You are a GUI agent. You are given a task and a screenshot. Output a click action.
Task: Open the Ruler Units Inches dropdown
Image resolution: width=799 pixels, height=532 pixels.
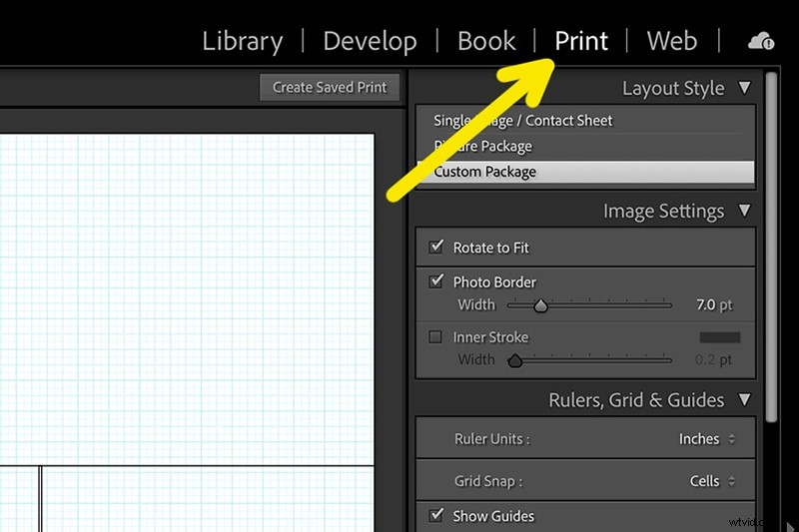pyautogui.click(x=707, y=439)
